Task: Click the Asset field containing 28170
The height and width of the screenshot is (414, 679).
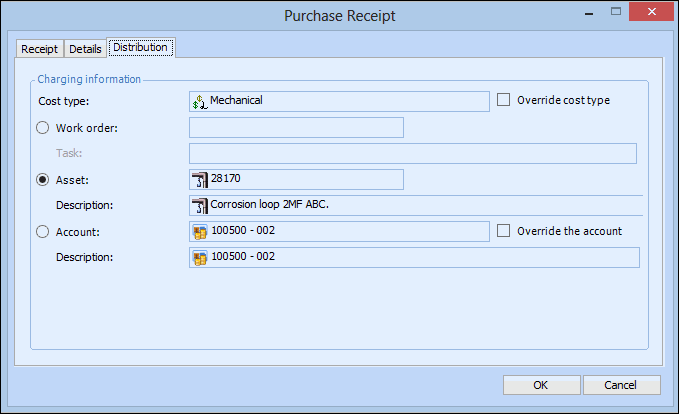Action: 305,179
